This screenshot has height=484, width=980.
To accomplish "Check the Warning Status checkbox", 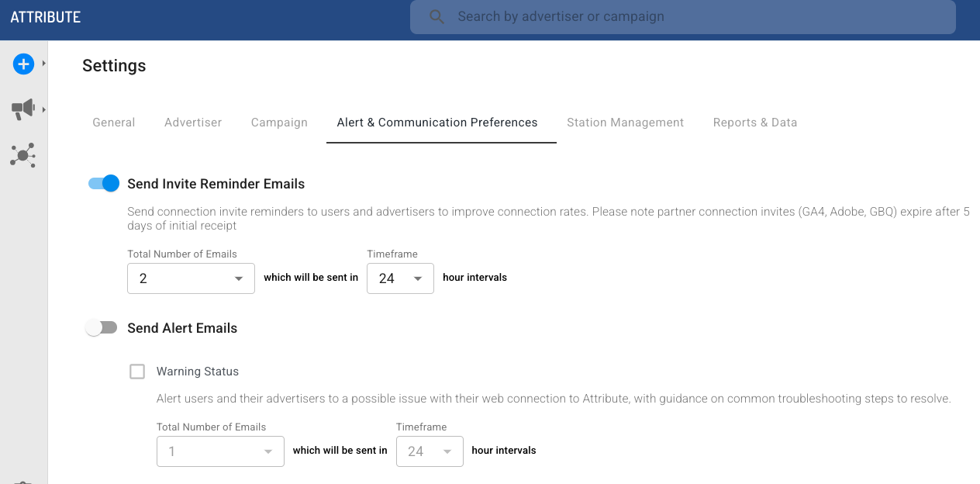I will click(137, 372).
